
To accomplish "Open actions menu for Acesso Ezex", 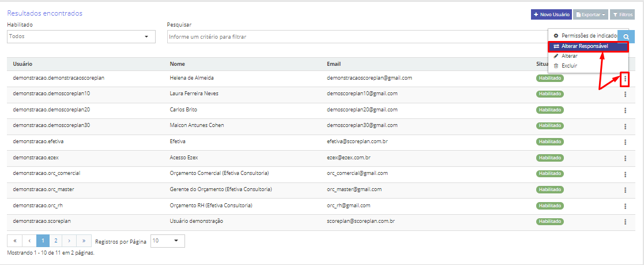I will click(x=625, y=158).
